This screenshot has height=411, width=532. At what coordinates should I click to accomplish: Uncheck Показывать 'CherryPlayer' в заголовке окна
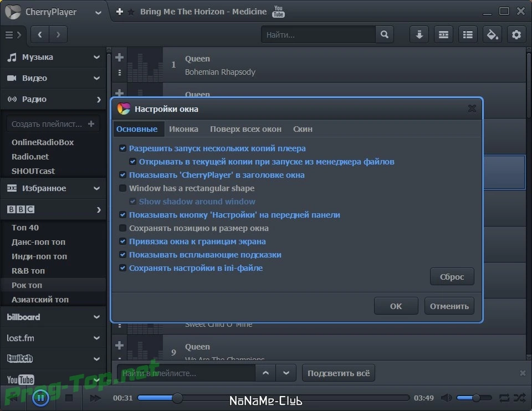click(122, 175)
